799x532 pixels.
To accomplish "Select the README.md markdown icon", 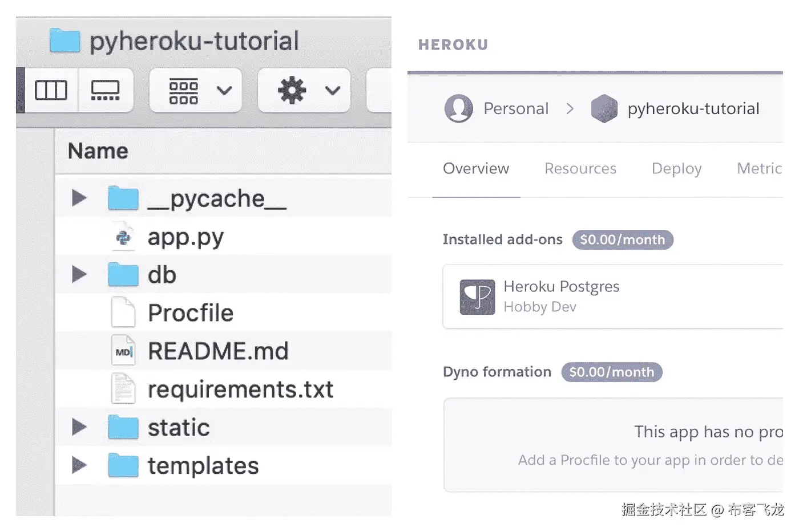I will tap(123, 351).
